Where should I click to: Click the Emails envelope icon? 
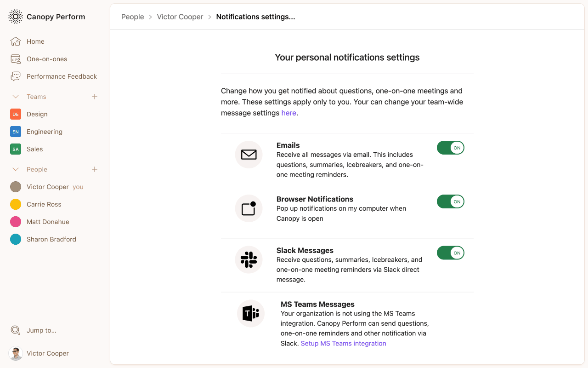click(249, 155)
